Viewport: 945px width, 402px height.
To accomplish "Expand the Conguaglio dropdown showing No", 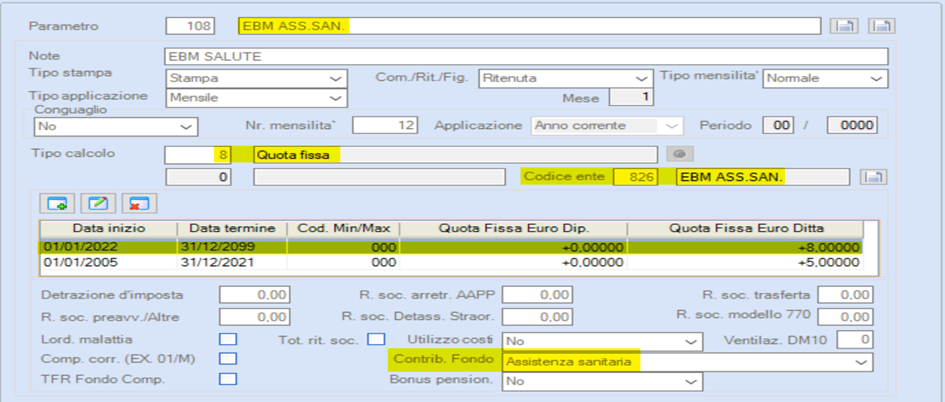I will pyautogui.click(x=115, y=127).
